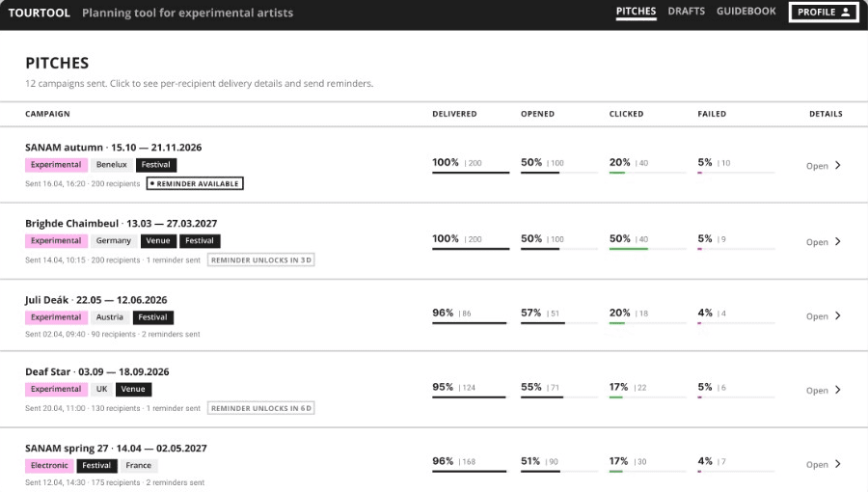Select the Austria tag
This screenshot has width=868, height=492.
pos(110,317)
